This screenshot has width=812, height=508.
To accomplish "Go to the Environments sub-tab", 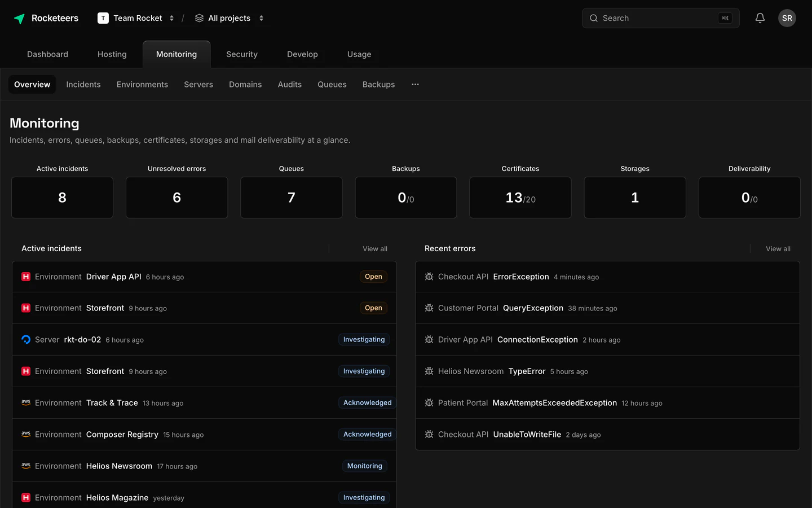I will (142, 84).
